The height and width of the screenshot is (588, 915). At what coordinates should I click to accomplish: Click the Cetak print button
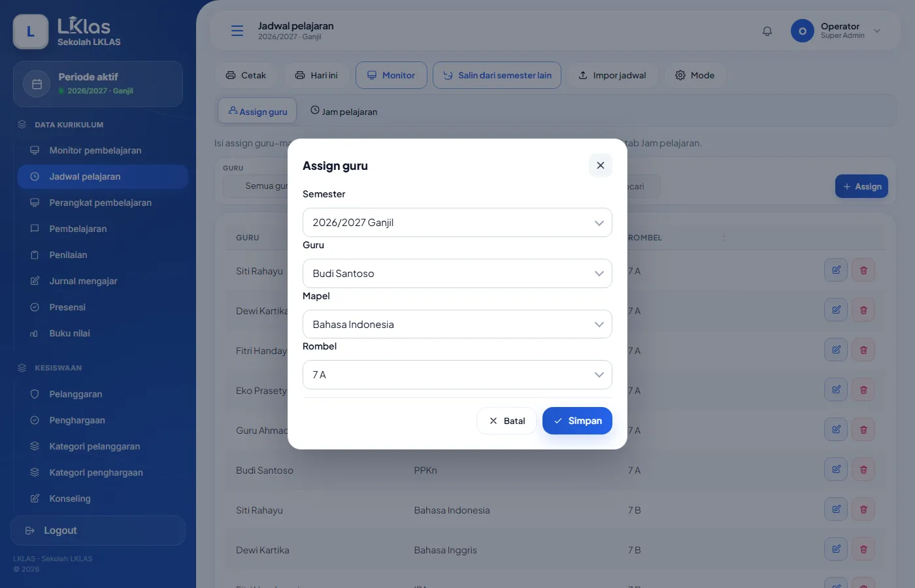246,75
